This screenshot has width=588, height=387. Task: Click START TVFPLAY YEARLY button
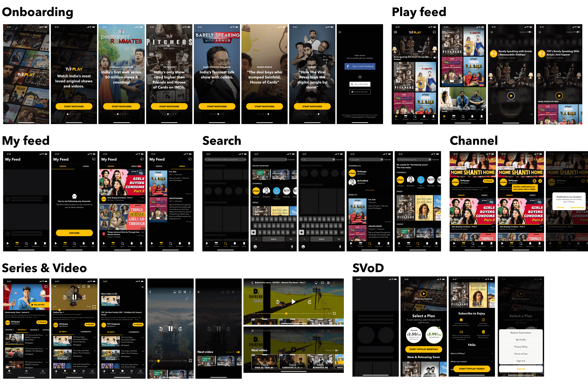coord(472,369)
